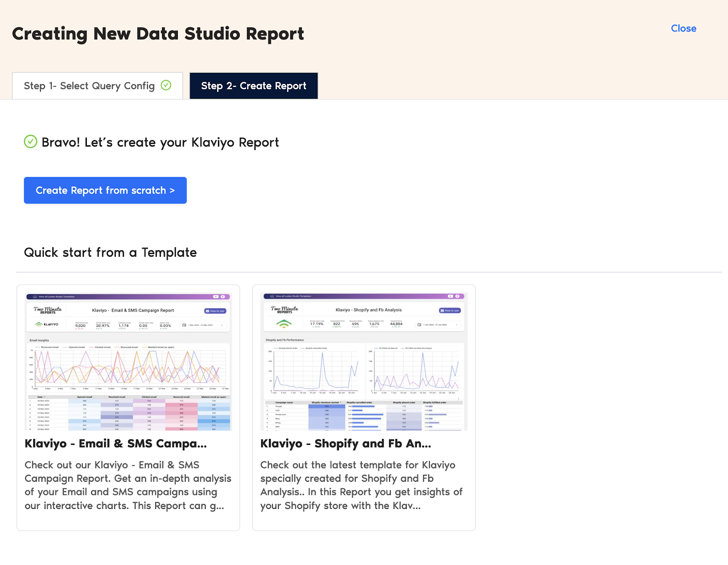This screenshot has width=728, height=565.
Task: Click Bravo! Let's create your Klaviyo Report text
Action: click(x=160, y=142)
